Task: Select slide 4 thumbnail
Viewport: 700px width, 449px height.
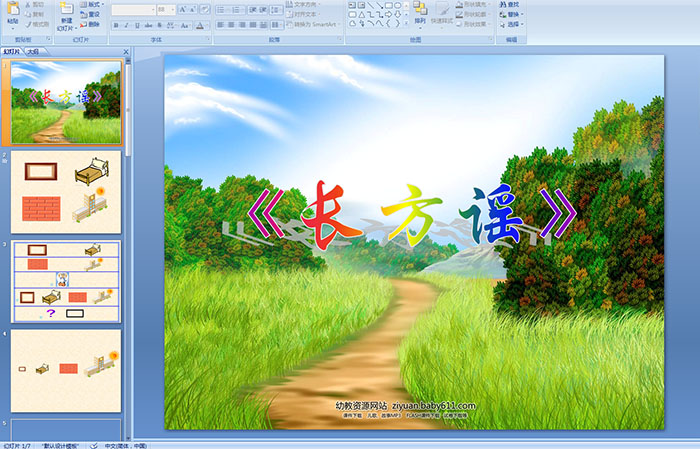Action: (x=66, y=371)
